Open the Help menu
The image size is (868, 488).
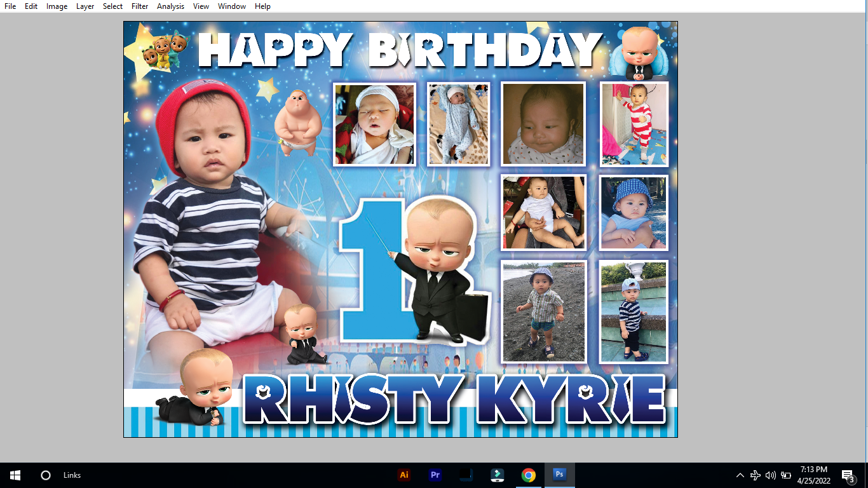262,6
